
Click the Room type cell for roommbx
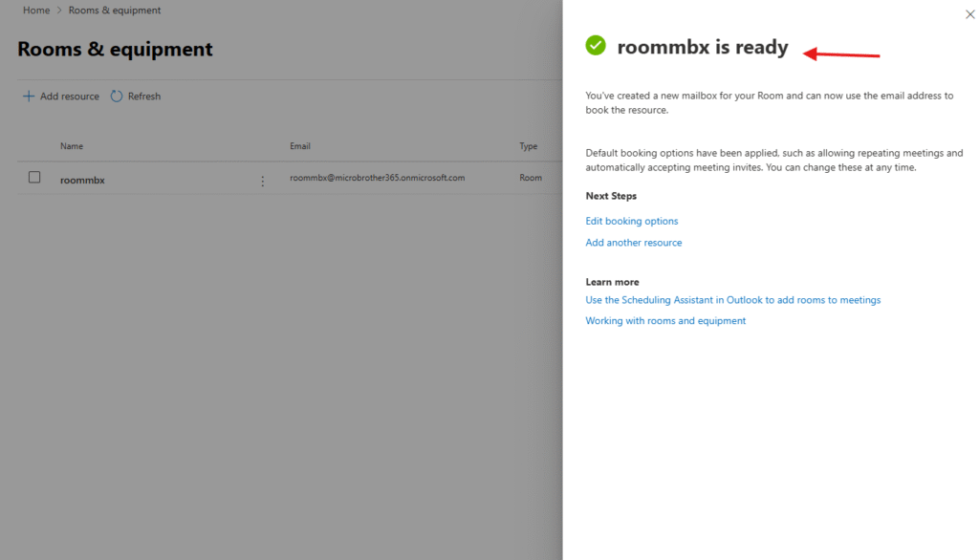[x=530, y=178]
